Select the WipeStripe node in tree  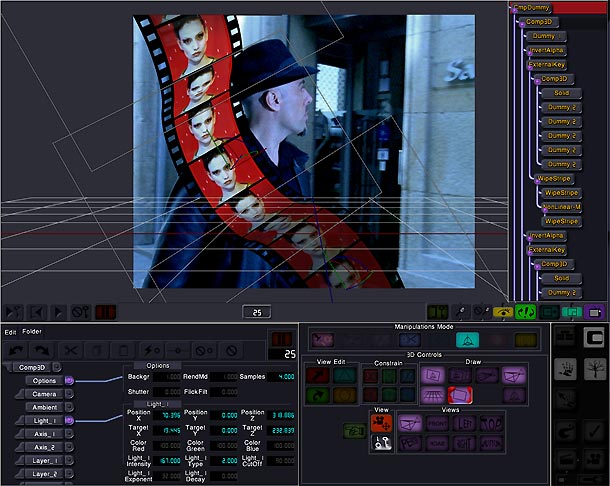553,177
